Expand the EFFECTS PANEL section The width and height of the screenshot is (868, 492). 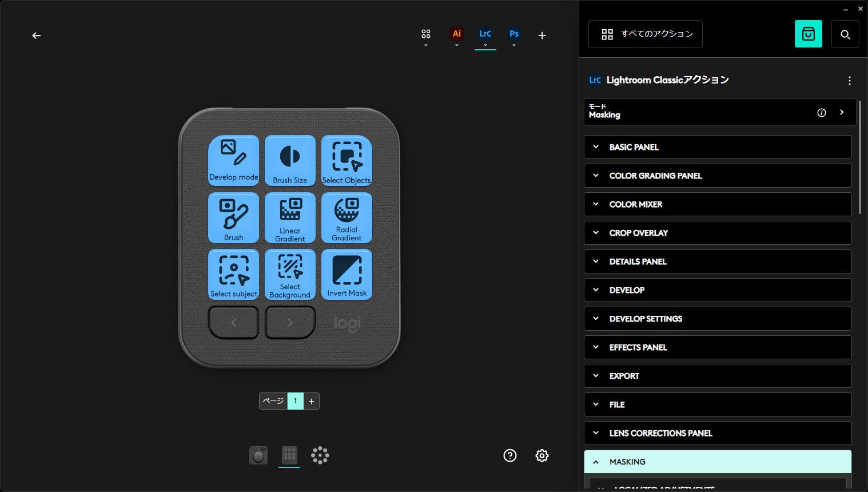point(718,347)
